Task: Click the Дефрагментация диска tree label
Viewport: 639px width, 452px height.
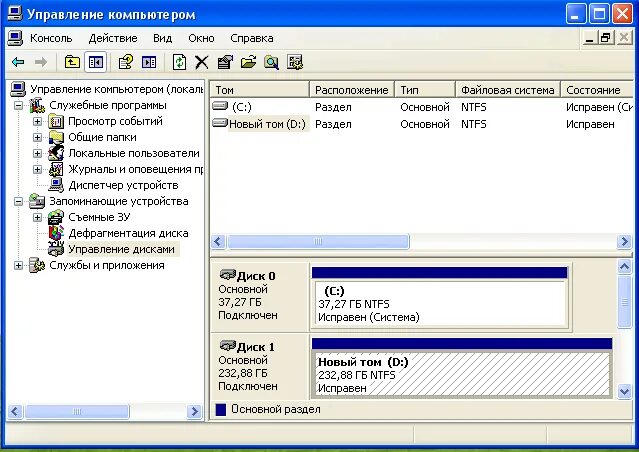Action: coord(128,233)
